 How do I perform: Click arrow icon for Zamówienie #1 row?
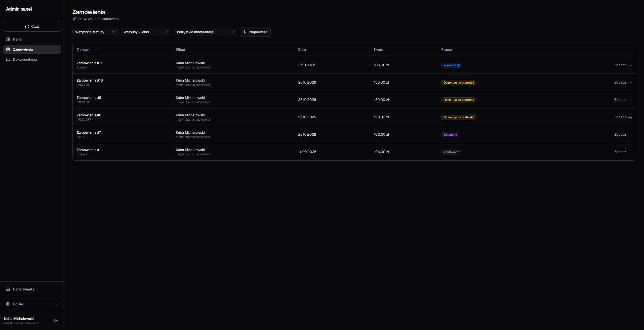(630, 152)
